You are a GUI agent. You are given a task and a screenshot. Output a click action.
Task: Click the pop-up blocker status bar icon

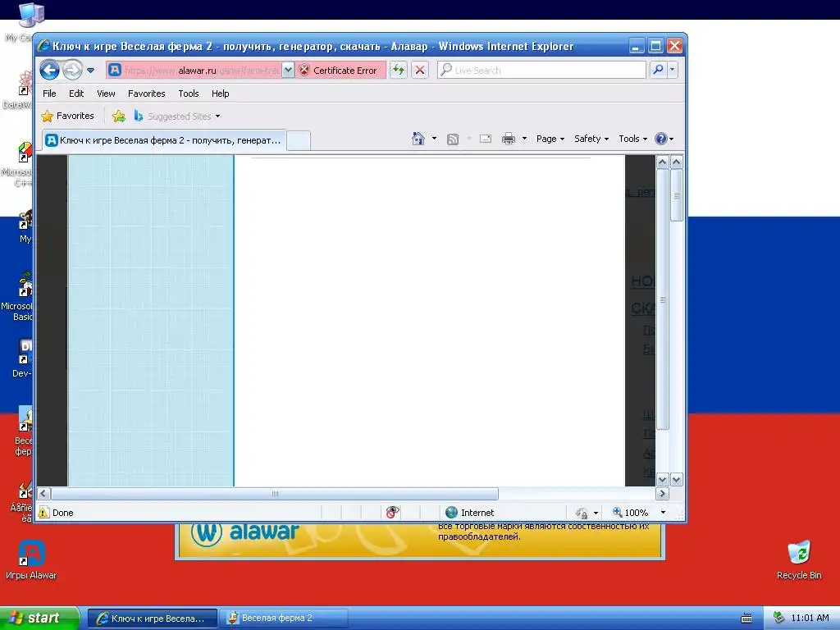click(393, 513)
